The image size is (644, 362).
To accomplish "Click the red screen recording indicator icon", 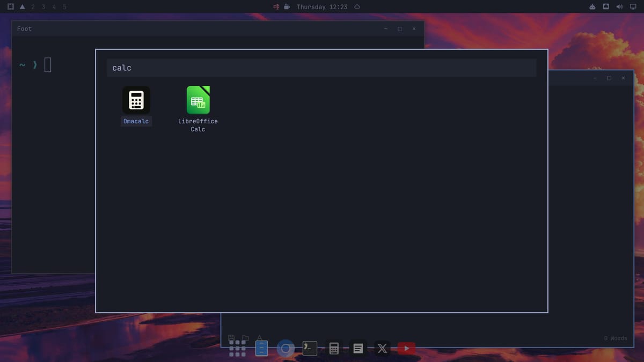I will 276,7.
